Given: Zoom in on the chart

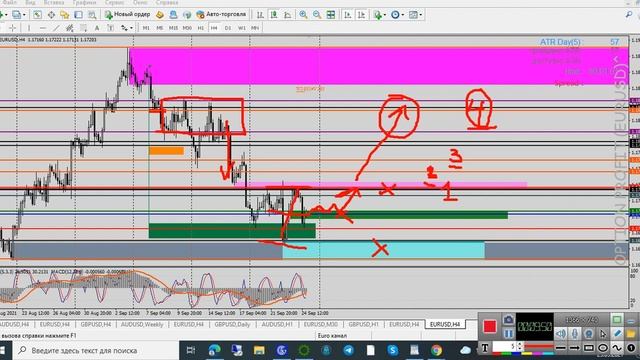Looking at the screenshot, I should click(303, 15).
